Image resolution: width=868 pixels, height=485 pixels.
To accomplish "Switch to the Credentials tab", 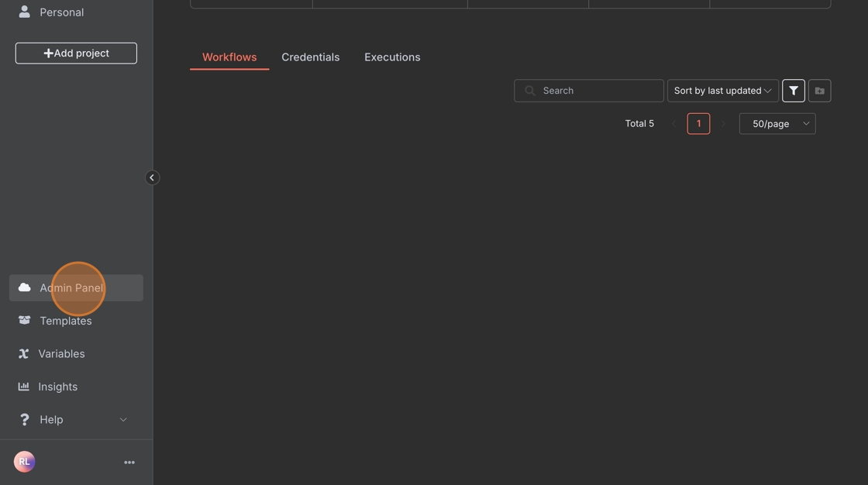I will click(310, 57).
